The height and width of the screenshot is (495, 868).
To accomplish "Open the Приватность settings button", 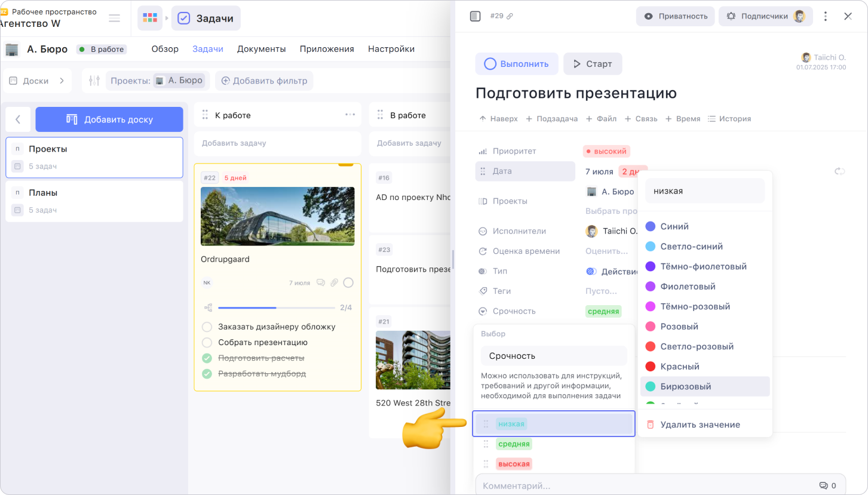I will 675,16.
